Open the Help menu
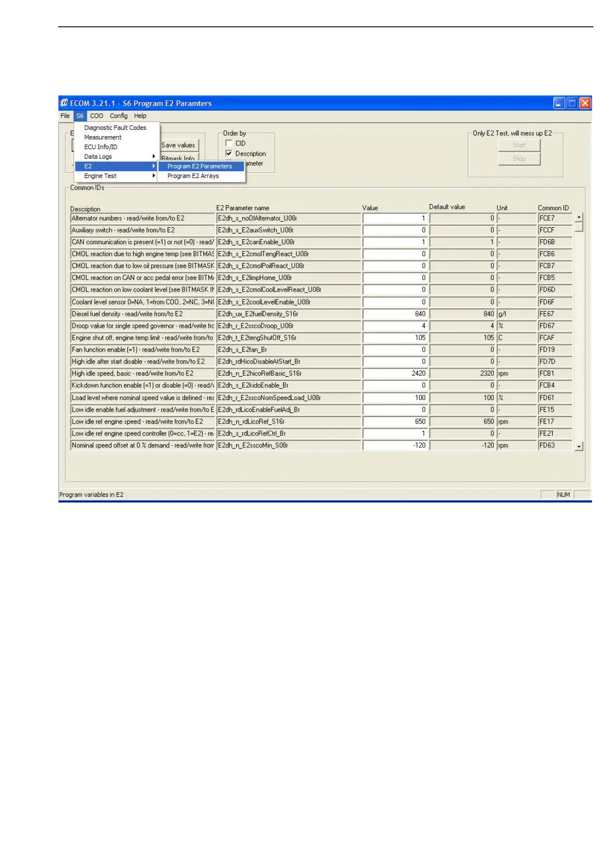 tap(140, 116)
